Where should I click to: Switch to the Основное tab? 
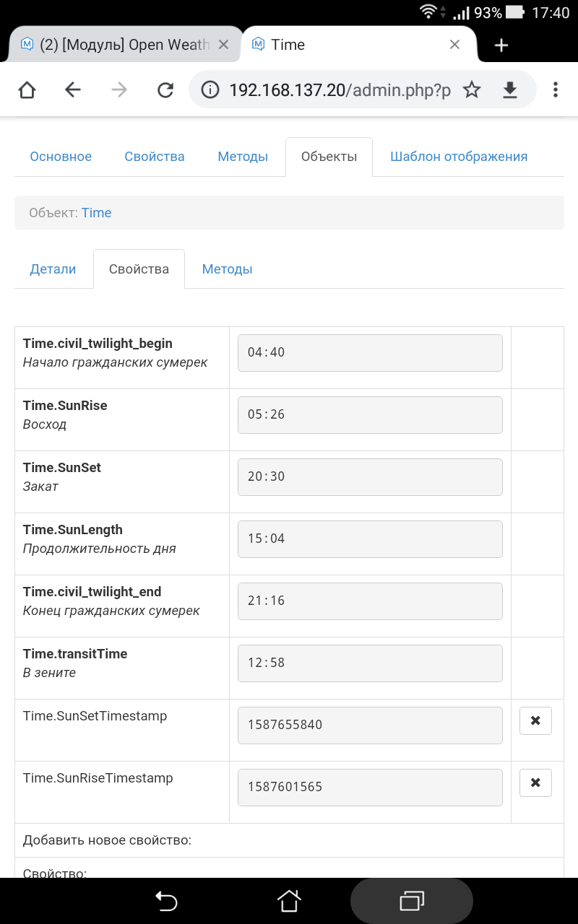(61, 157)
